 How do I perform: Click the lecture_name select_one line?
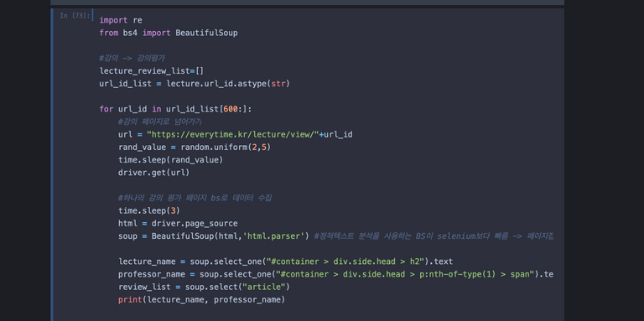coord(285,261)
